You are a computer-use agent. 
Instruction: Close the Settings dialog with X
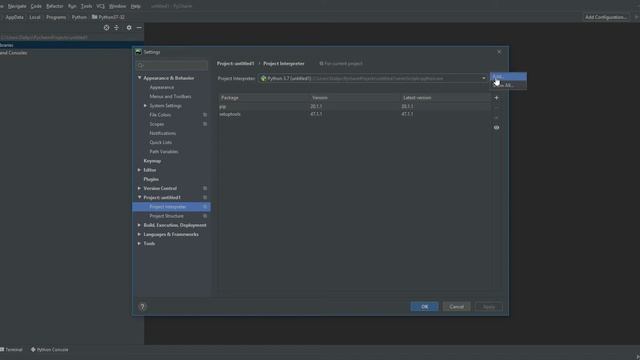pyautogui.click(x=499, y=52)
